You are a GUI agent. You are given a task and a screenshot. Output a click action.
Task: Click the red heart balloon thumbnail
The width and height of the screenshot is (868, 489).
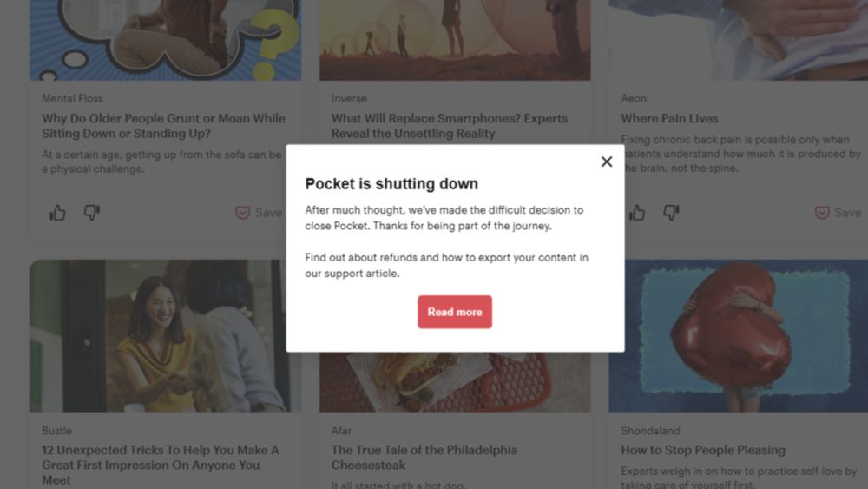[x=739, y=335]
